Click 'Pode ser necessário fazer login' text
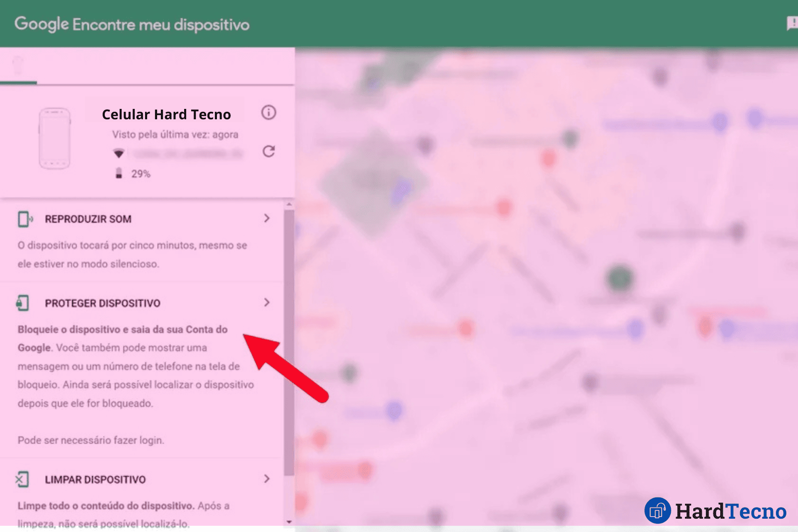Viewport: 798px width, 532px height. click(x=91, y=440)
